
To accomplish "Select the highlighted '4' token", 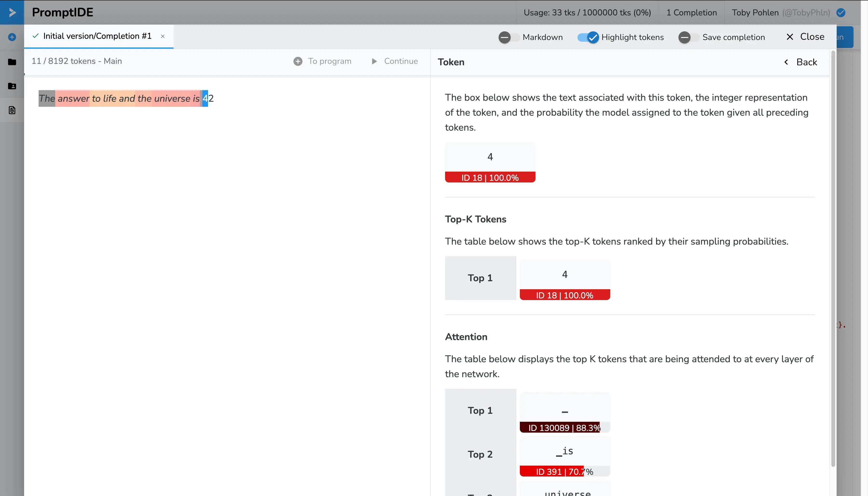I will (x=205, y=98).
